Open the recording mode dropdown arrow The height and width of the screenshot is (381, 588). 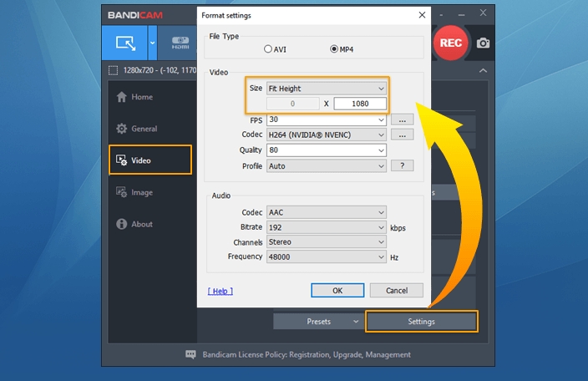(x=152, y=43)
